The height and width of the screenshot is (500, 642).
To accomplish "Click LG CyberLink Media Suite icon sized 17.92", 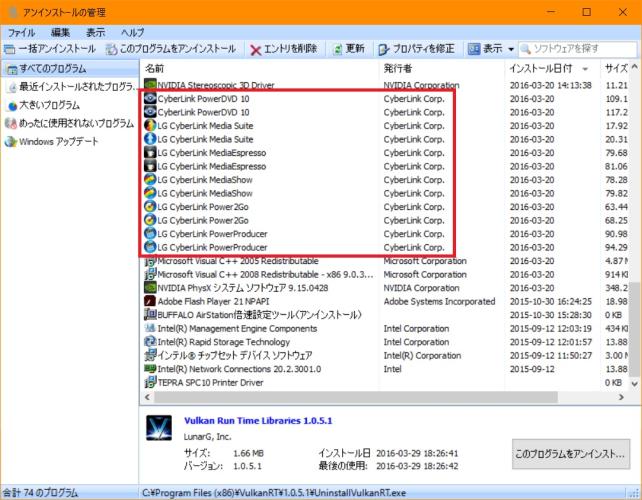I will [x=150, y=125].
